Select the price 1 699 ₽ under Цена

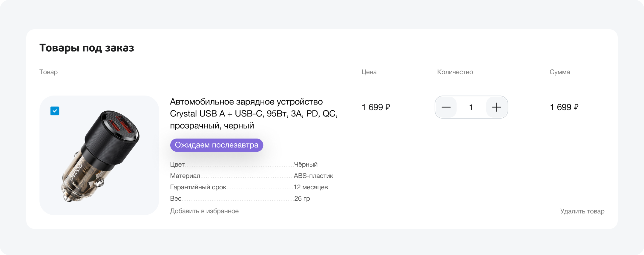pos(376,107)
